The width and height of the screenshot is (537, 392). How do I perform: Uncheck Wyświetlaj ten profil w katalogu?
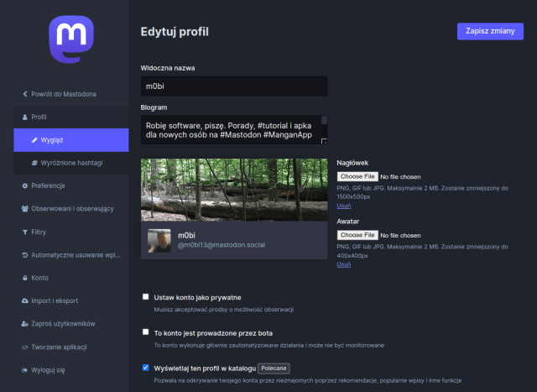(146, 368)
